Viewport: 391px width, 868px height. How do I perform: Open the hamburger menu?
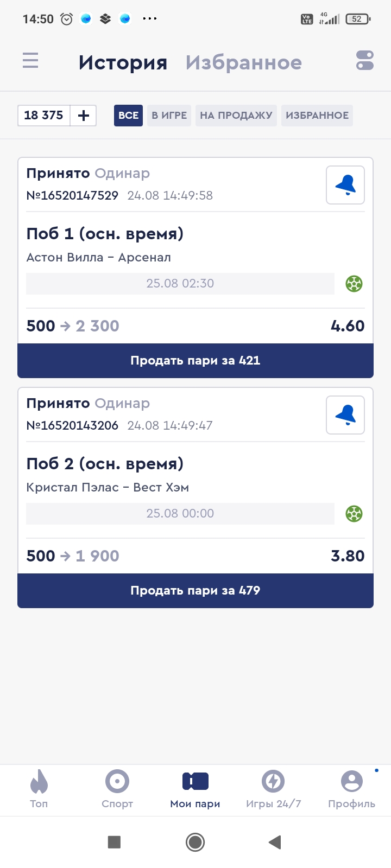click(30, 60)
